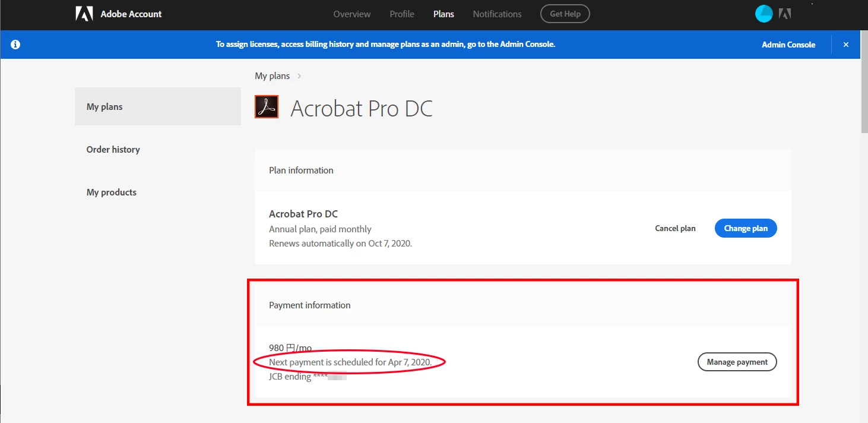Click 'Next payment is scheduled for Apr 7, 2020'
Screen dimensions: 868x423
(350, 362)
